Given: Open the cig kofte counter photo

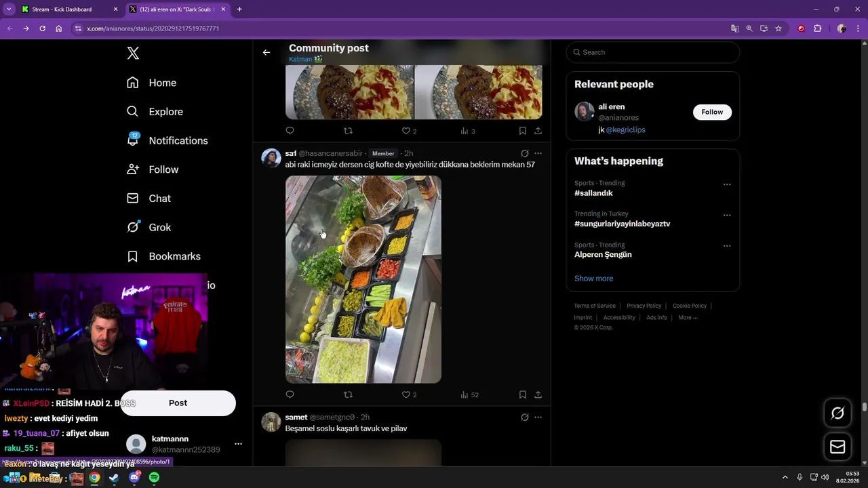Looking at the screenshot, I should [363, 279].
